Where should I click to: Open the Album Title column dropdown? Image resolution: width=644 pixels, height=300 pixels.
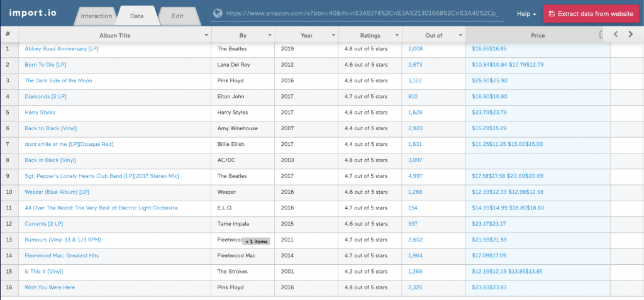coord(206,36)
